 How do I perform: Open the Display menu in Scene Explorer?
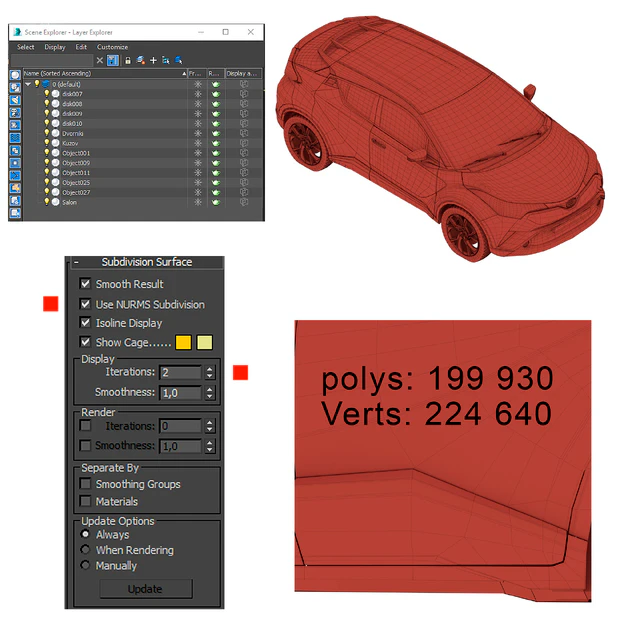click(x=55, y=47)
